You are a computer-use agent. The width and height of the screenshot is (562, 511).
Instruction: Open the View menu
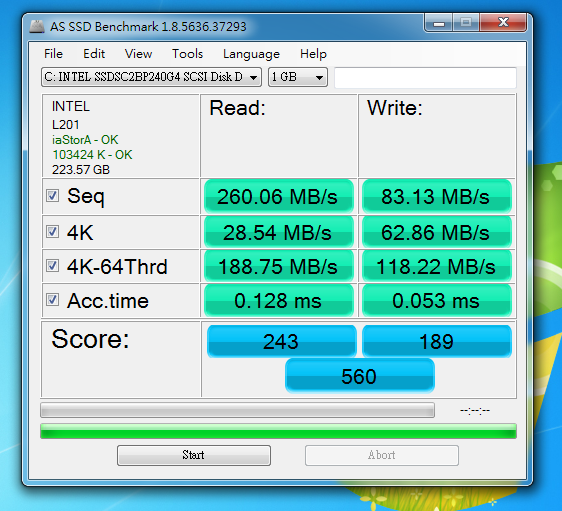coord(138,54)
